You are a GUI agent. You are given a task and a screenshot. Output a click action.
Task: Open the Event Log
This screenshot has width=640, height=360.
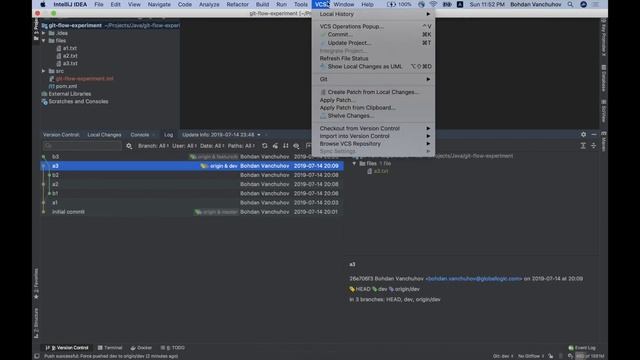582,348
